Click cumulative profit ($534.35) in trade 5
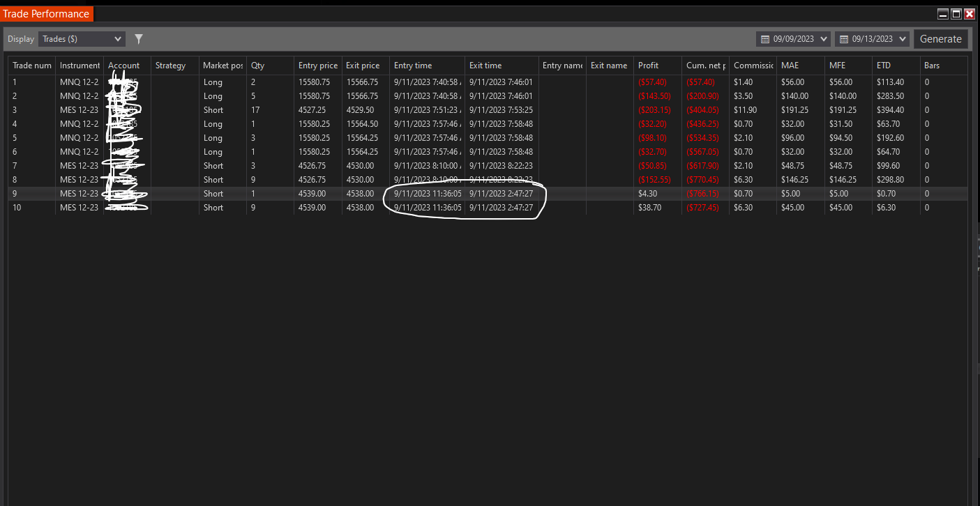The height and width of the screenshot is (506, 980). (x=702, y=138)
